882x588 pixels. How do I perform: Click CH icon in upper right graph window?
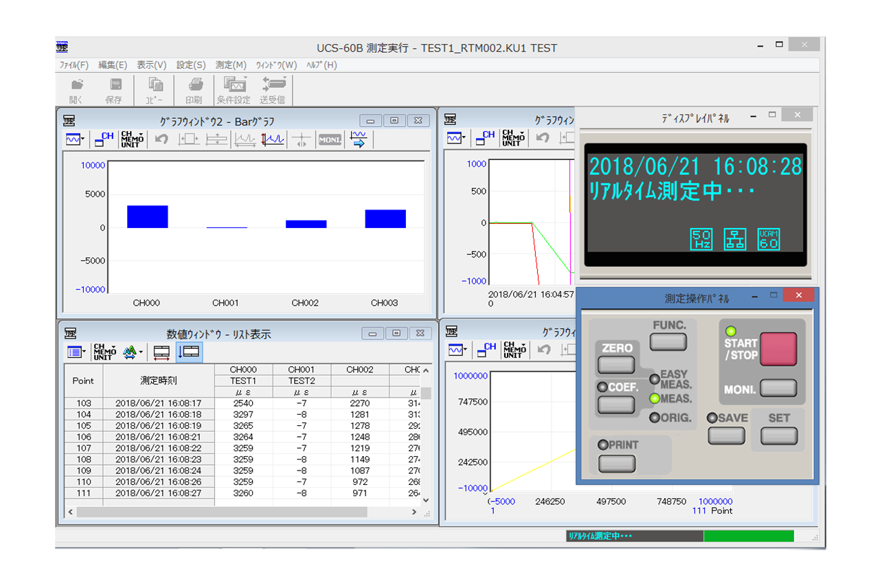coord(485,138)
